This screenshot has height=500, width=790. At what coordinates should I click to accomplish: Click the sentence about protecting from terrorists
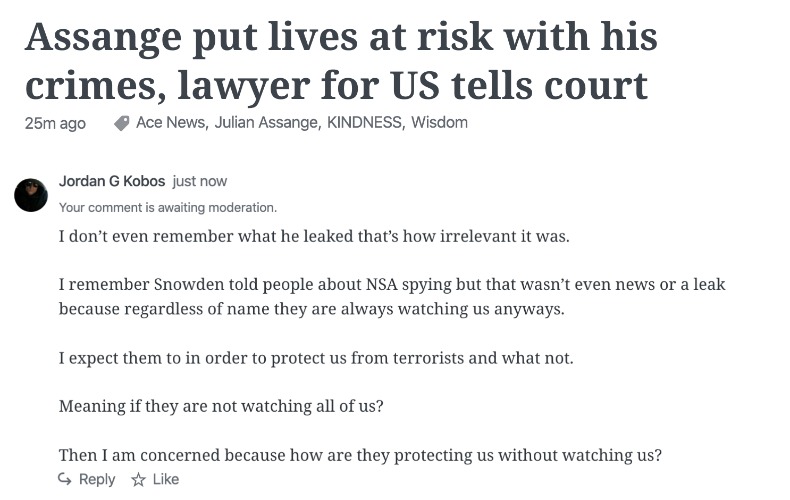[316, 358]
